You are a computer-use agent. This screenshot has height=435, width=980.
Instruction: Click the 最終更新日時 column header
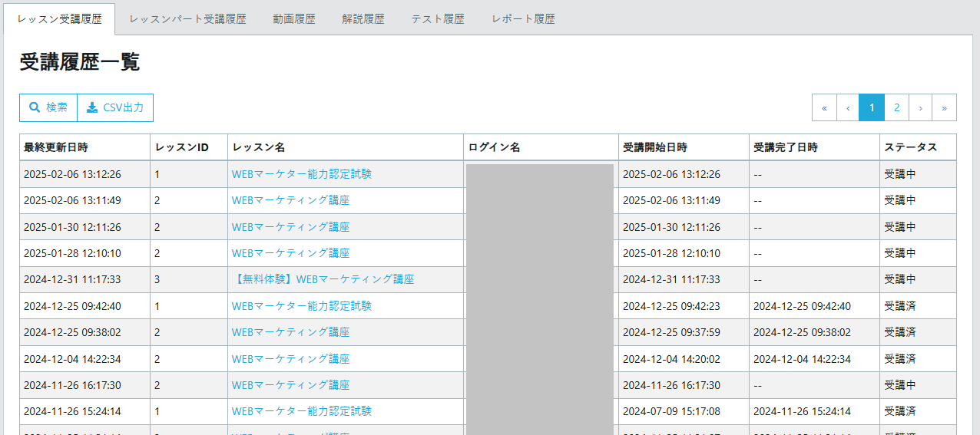tap(84, 147)
